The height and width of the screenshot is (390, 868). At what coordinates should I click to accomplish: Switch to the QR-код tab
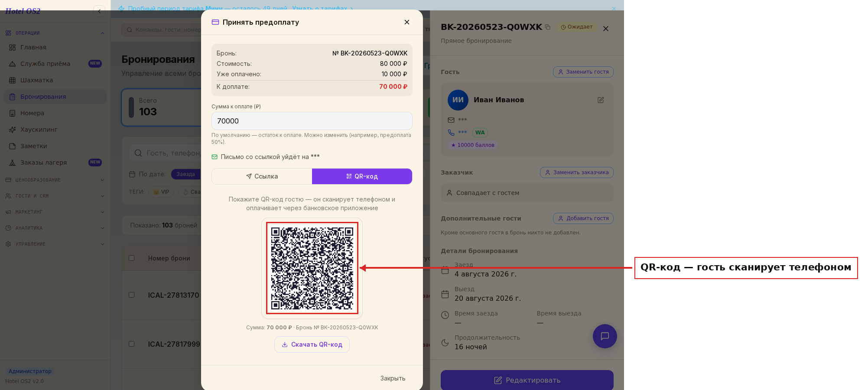pos(362,176)
